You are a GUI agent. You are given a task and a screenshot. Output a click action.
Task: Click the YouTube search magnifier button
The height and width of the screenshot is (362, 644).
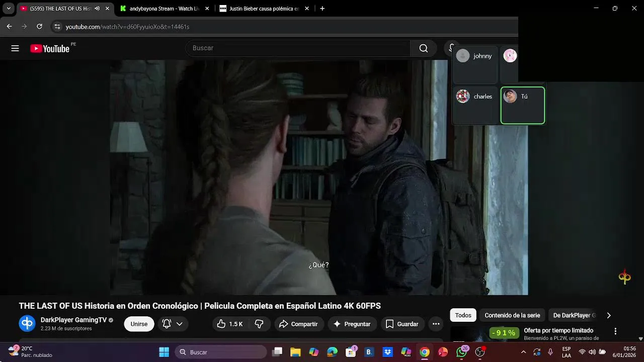point(424,48)
